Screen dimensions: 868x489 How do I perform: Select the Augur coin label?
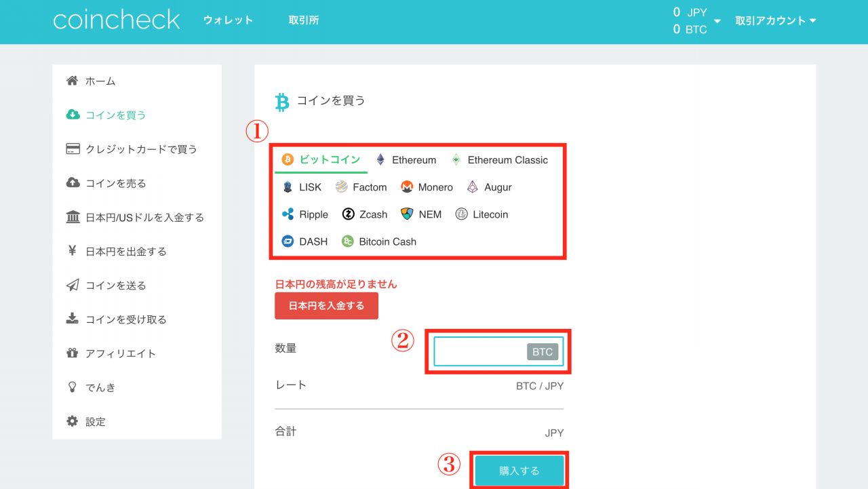[x=498, y=187]
